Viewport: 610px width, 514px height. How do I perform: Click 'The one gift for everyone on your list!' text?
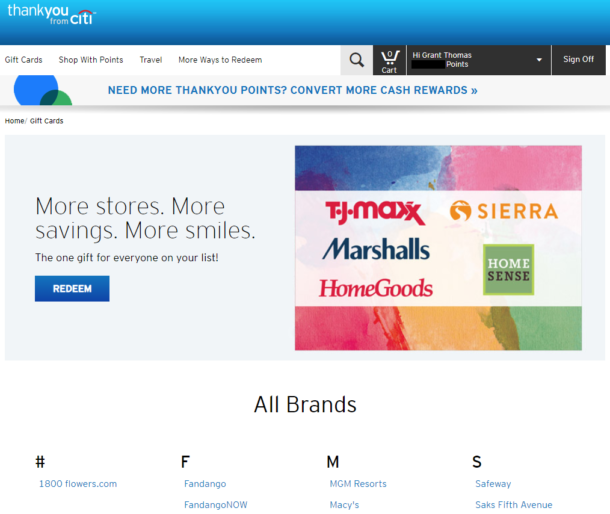pyautogui.click(x=127, y=258)
